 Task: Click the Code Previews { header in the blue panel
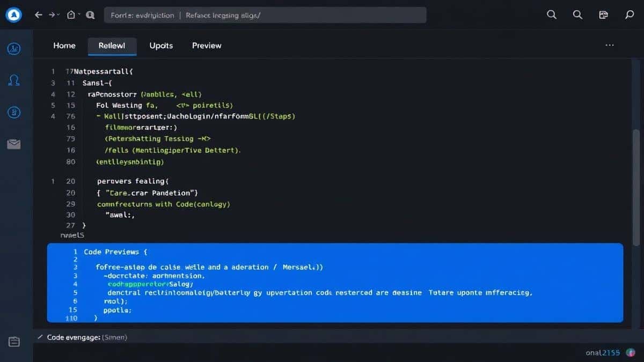pyautogui.click(x=115, y=252)
